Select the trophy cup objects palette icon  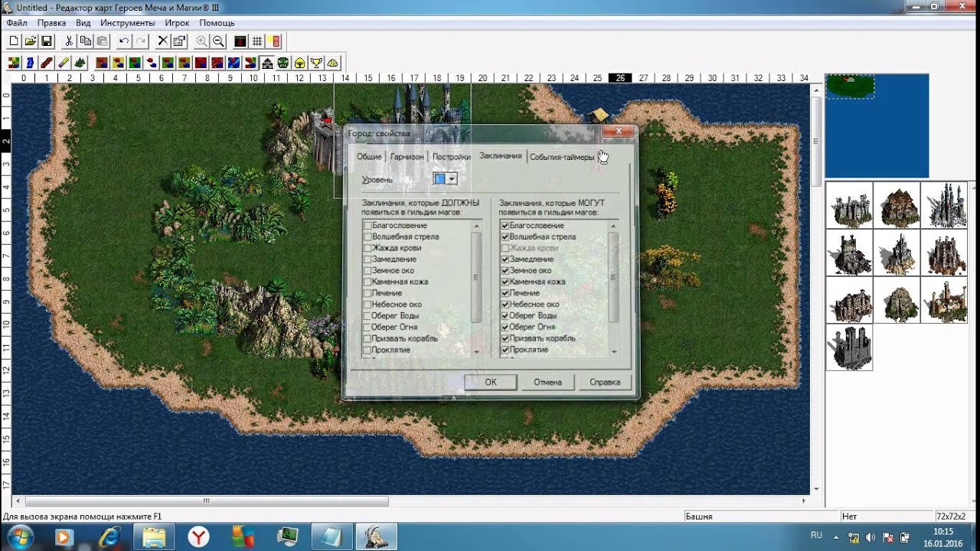pos(316,63)
